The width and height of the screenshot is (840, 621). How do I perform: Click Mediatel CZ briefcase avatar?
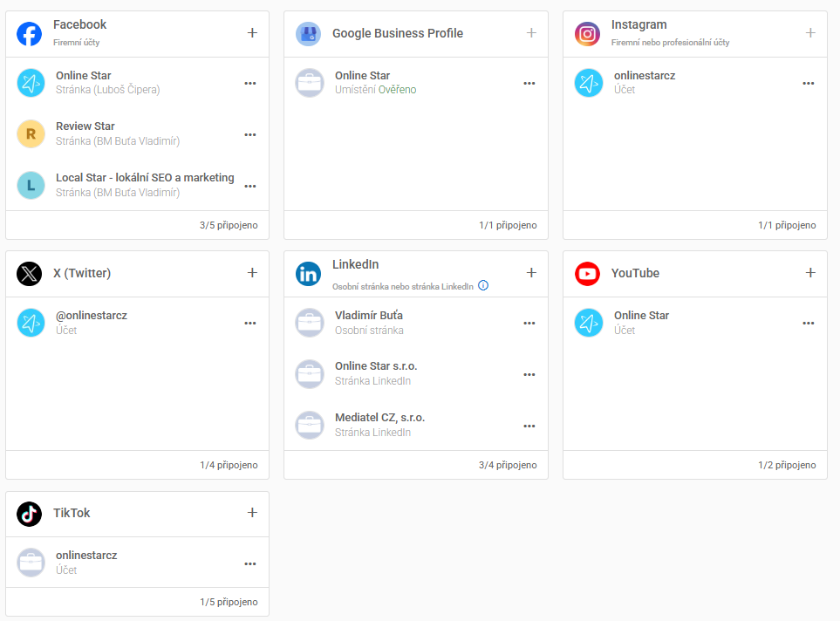click(x=310, y=426)
